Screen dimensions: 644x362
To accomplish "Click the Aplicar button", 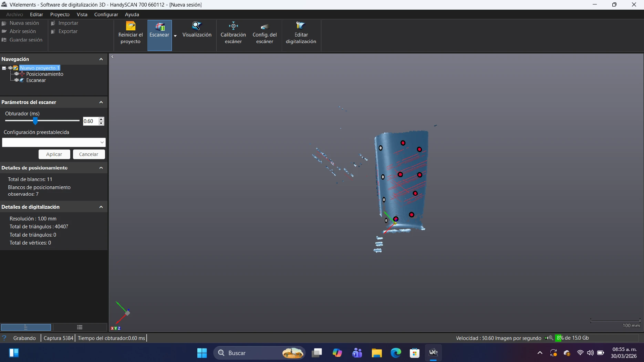I will tap(54, 154).
